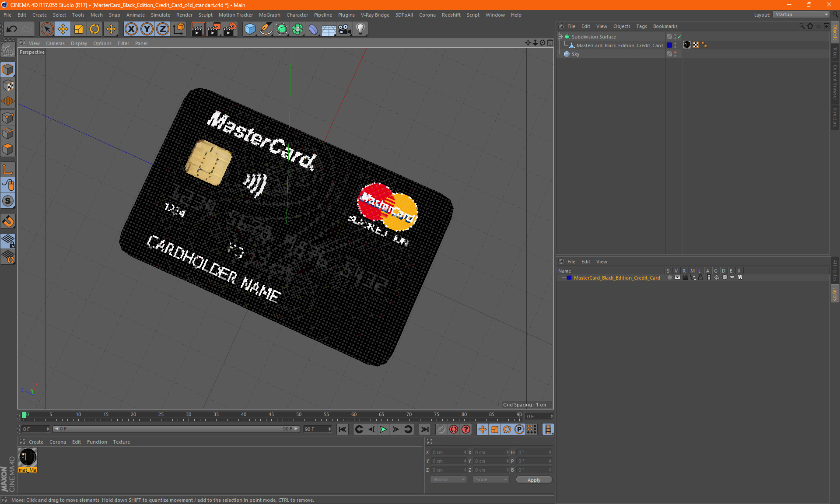The width and height of the screenshot is (840, 504).
Task: Click Render to Picture Viewer icon
Action: tap(214, 29)
